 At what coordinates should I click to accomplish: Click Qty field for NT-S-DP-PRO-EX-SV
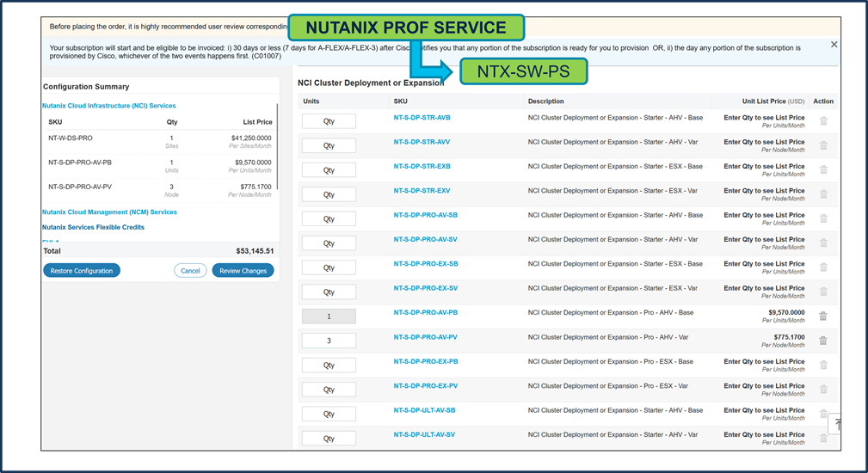[329, 292]
